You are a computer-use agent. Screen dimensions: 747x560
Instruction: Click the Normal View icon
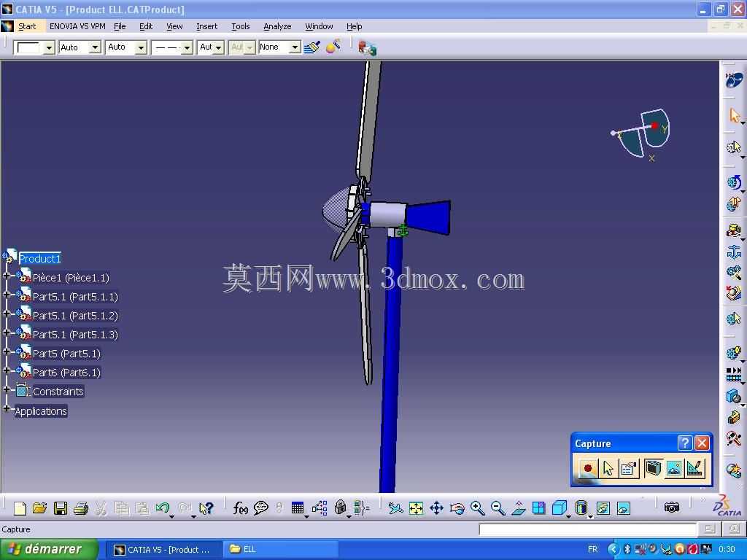click(519, 508)
